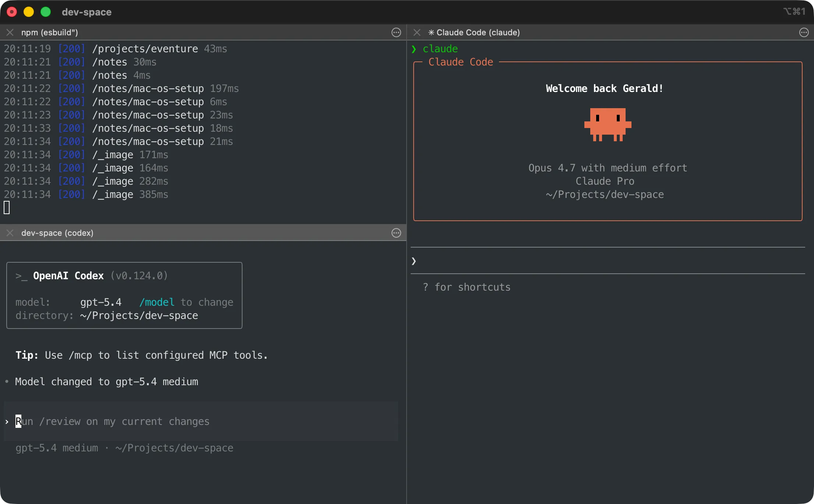Click 'Welcome back Gerald!' text

tap(605, 88)
